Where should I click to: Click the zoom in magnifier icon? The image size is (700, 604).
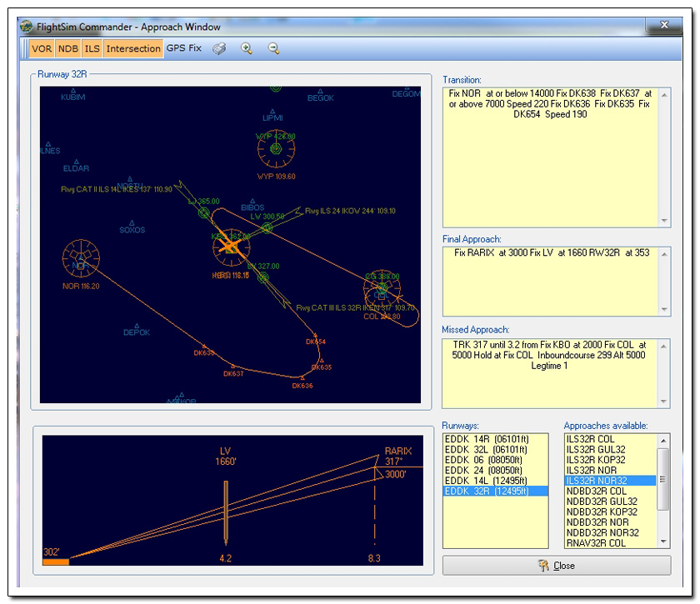pos(247,48)
